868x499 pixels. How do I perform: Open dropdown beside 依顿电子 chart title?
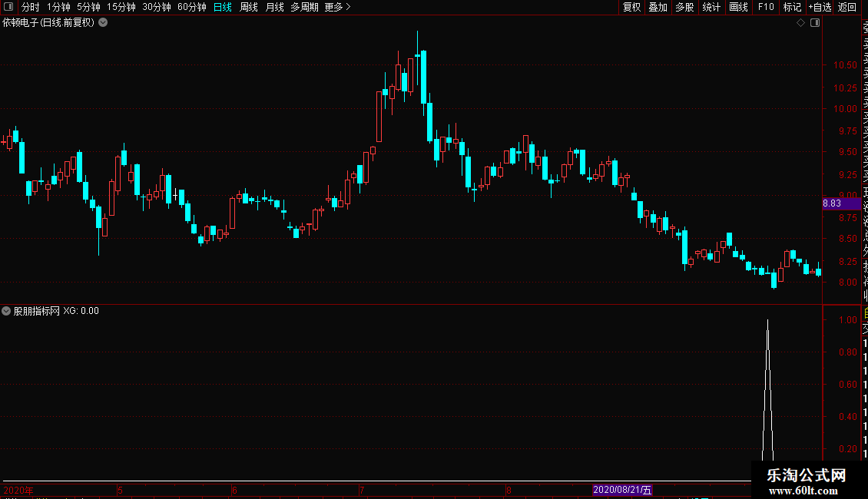pos(103,23)
